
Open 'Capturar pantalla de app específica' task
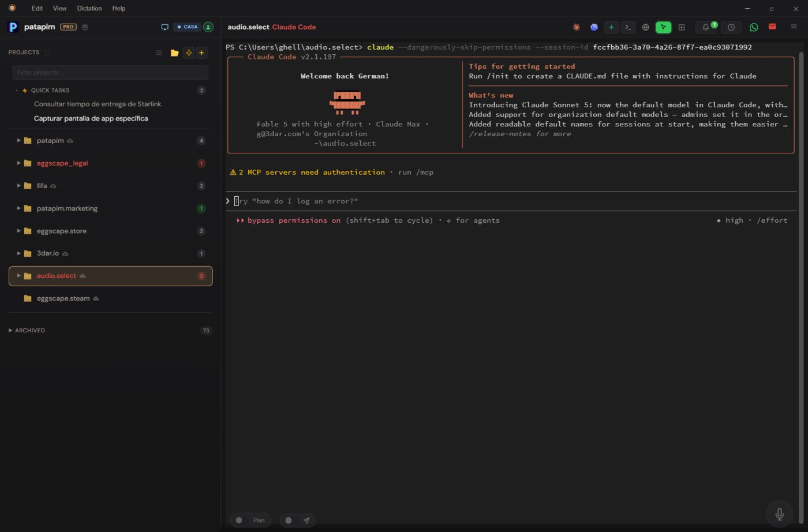[91, 118]
